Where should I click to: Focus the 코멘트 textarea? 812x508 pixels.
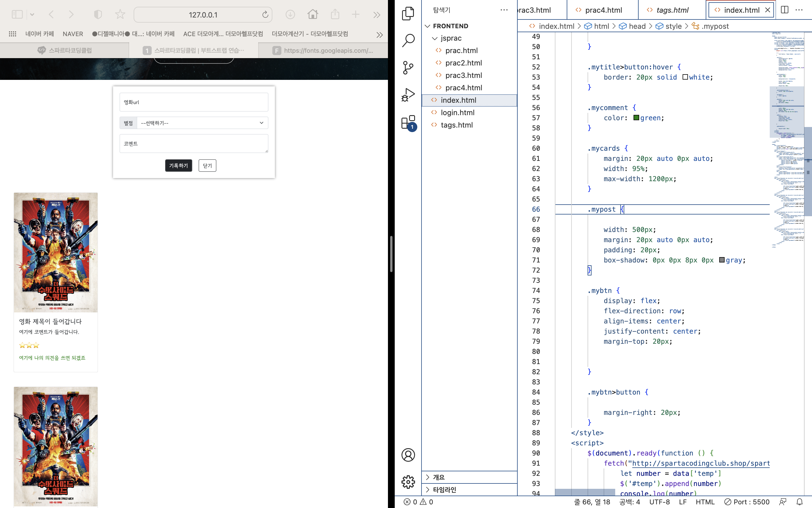(194, 144)
